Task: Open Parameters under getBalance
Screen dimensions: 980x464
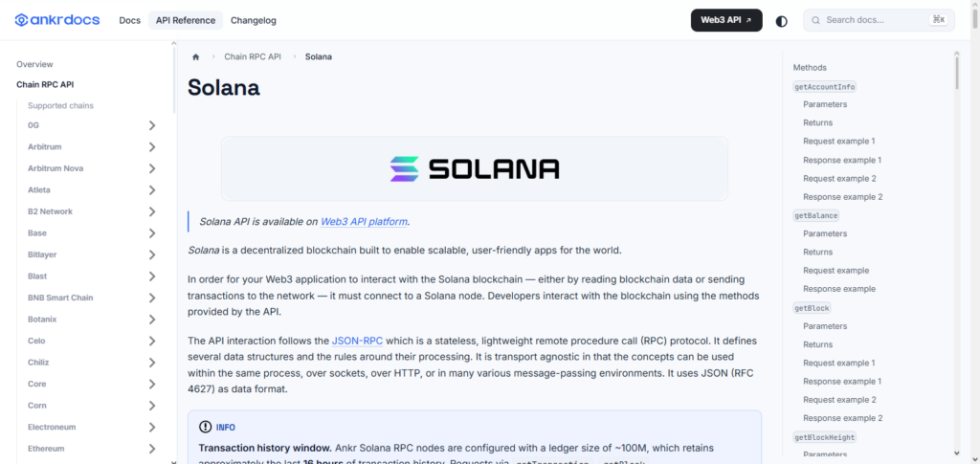Action: tap(825, 233)
